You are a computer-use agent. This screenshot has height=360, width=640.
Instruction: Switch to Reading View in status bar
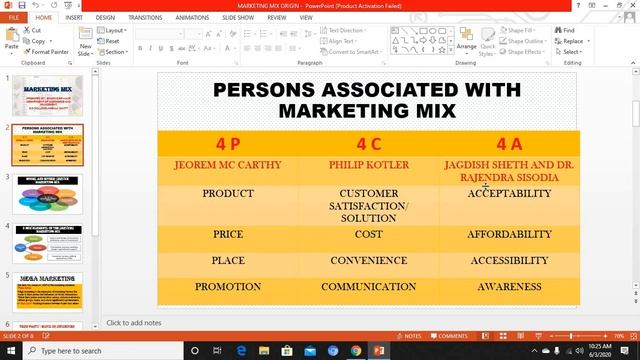point(521,336)
